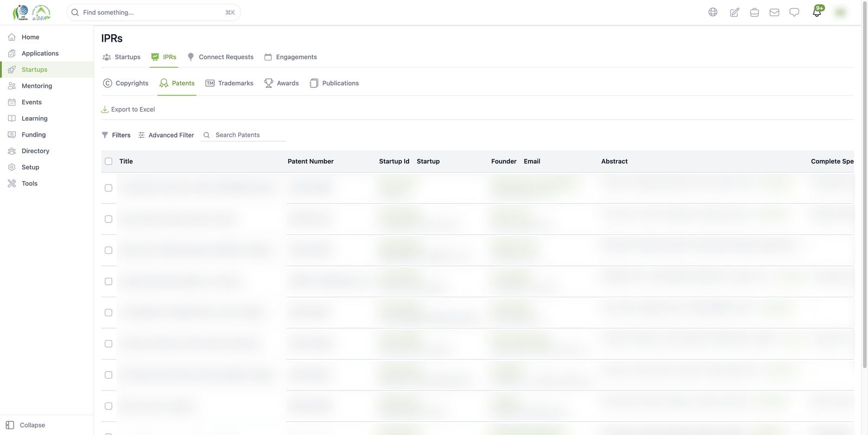Open the Awards sub-tab
Screen dimensions: 868x435
(x=282, y=83)
